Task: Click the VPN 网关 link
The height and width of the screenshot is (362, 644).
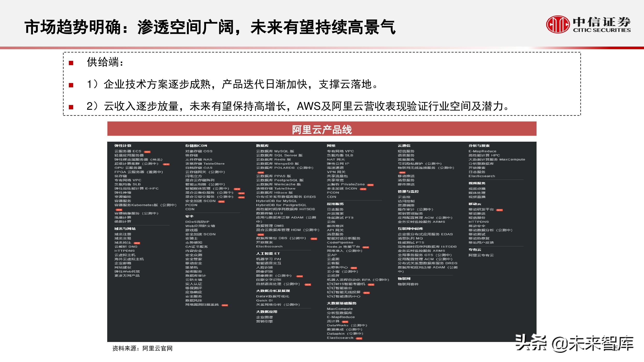Action: click(x=336, y=172)
